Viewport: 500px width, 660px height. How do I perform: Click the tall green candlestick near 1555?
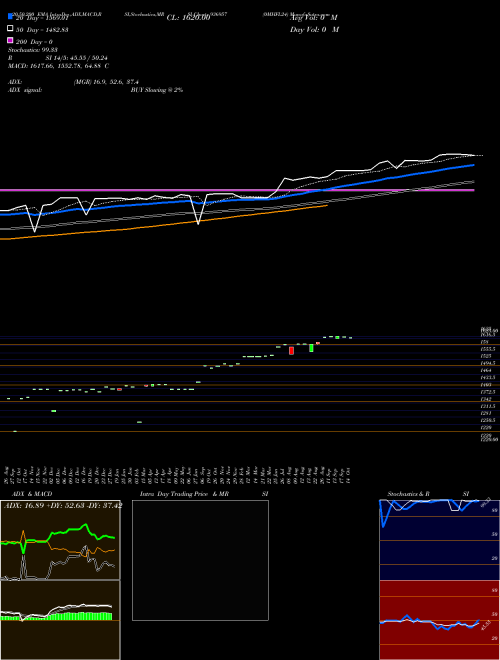tap(311, 348)
